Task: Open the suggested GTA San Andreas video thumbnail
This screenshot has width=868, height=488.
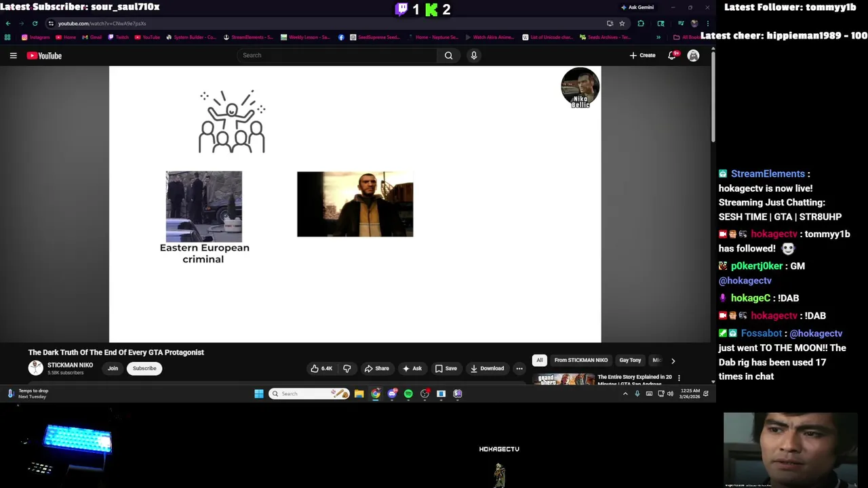Action: (x=564, y=379)
